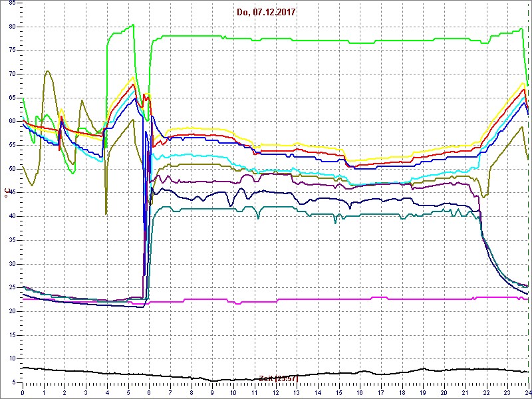
Task: Click the 35 label on the temperature axis
Action: click(x=12, y=240)
